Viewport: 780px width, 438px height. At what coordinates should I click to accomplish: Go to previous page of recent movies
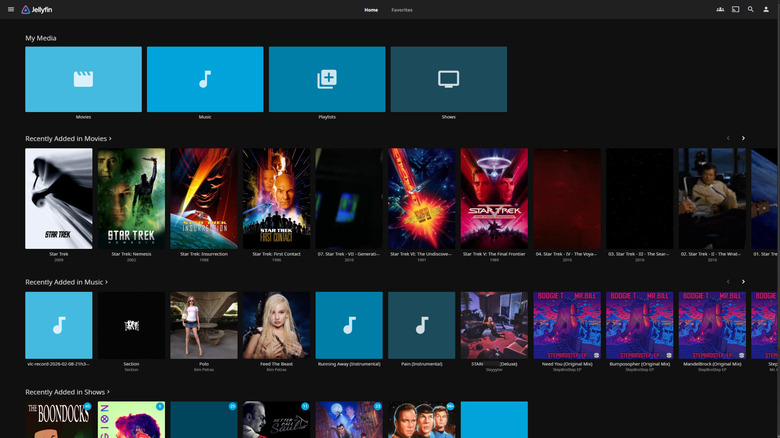point(728,138)
